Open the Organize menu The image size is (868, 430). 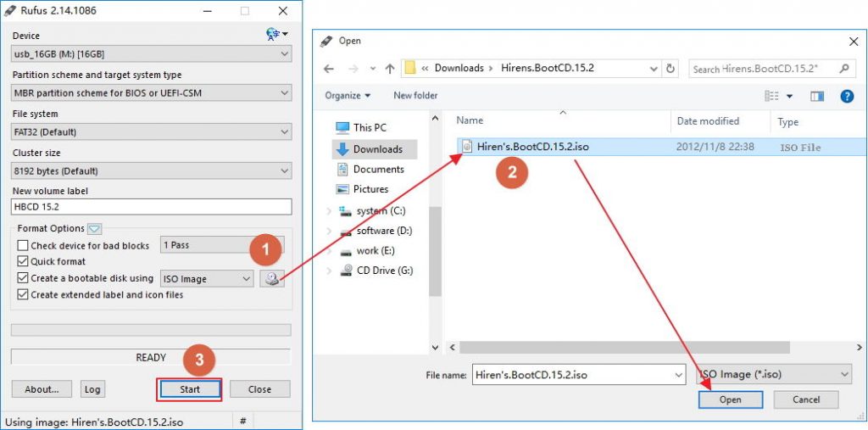pyautogui.click(x=348, y=96)
